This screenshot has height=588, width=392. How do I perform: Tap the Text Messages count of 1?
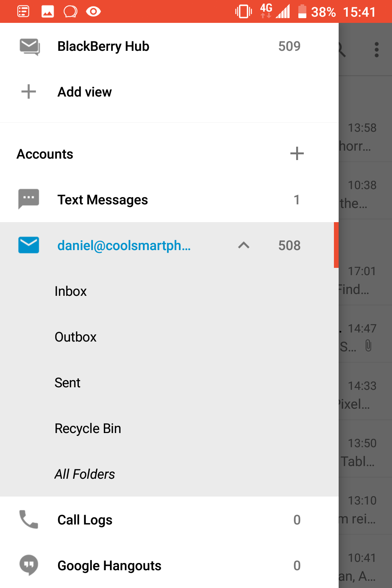[x=297, y=200]
